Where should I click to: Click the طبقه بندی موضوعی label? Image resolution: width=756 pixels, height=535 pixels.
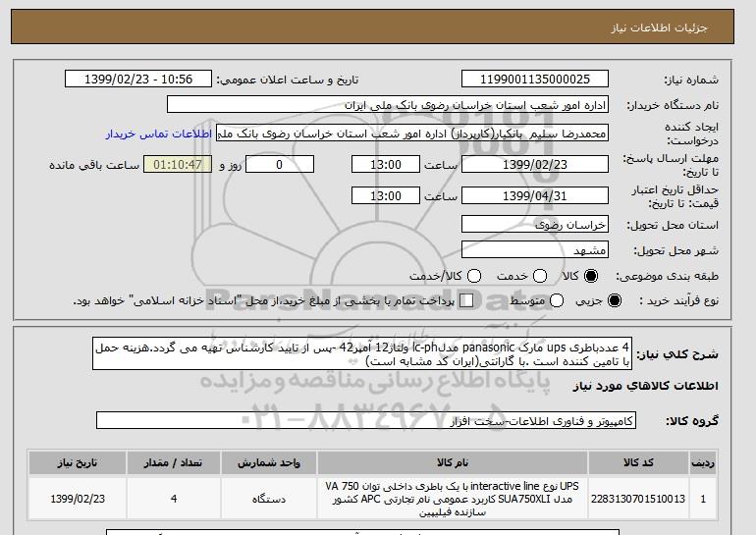click(x=667, y=276)
